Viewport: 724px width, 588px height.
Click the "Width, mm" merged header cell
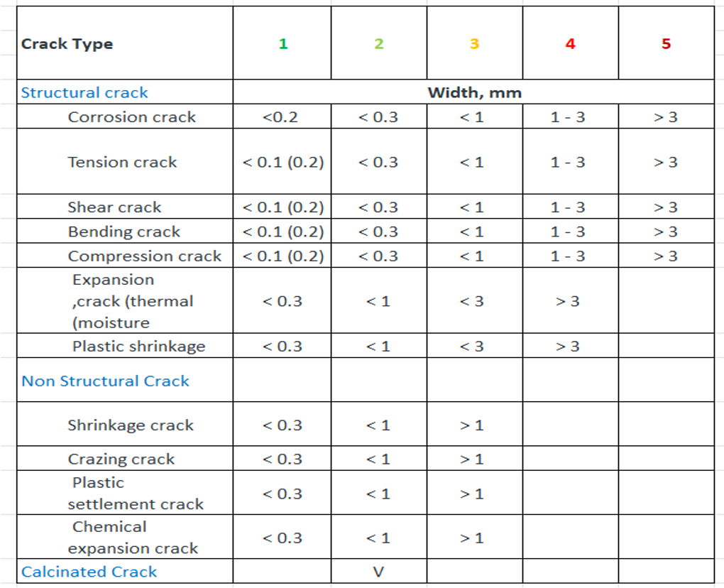click(x=474, y=92)
